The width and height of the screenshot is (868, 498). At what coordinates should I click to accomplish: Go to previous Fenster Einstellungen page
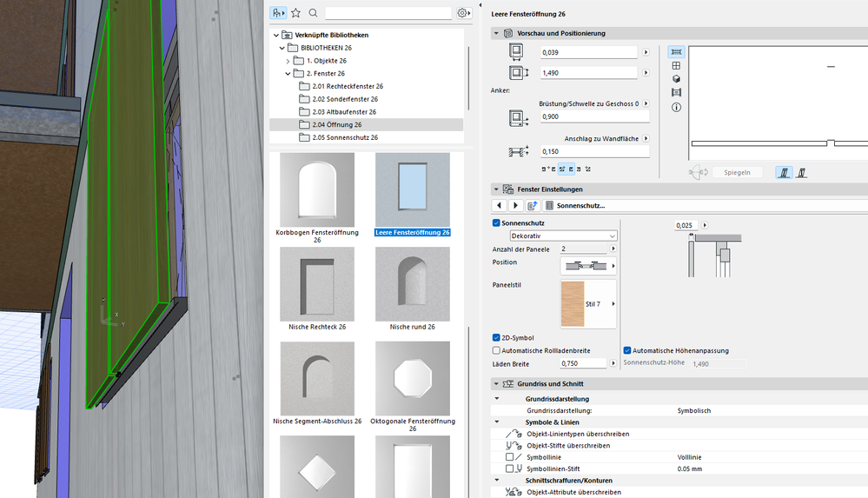point(499,206)
